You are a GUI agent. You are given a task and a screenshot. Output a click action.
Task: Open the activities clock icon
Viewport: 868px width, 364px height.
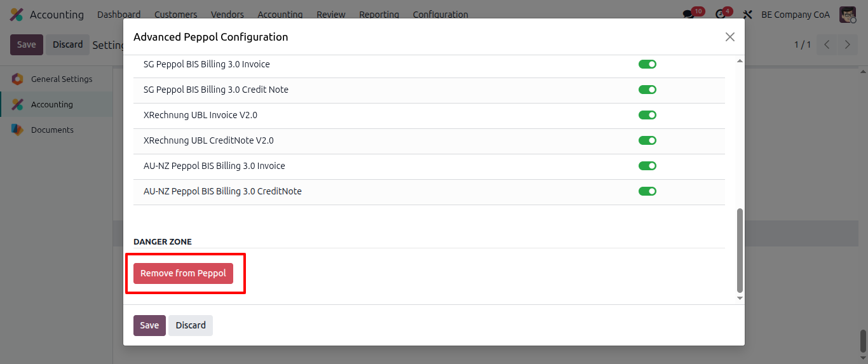(x=720, y=15)
